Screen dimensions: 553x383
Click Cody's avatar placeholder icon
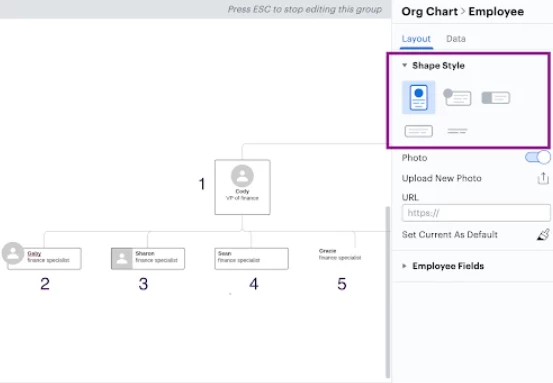pyautogui.click(x=242, y=176)
